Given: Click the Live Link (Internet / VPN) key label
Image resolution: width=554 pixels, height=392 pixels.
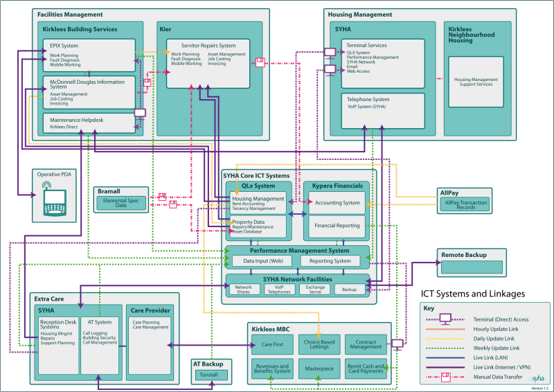Looking at the screenshot, I should coord(501,367).
